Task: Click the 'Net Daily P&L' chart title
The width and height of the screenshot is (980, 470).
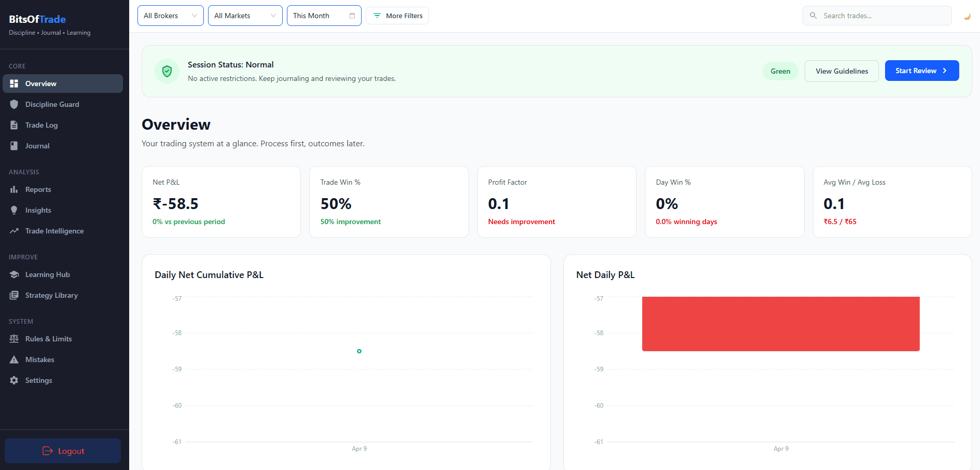Action: pos(605,275)
